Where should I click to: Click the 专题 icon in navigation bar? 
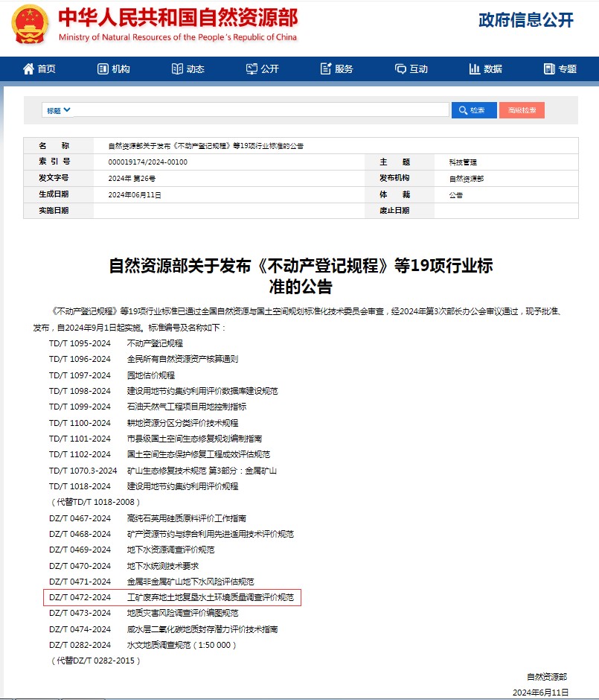pos(549,69)
